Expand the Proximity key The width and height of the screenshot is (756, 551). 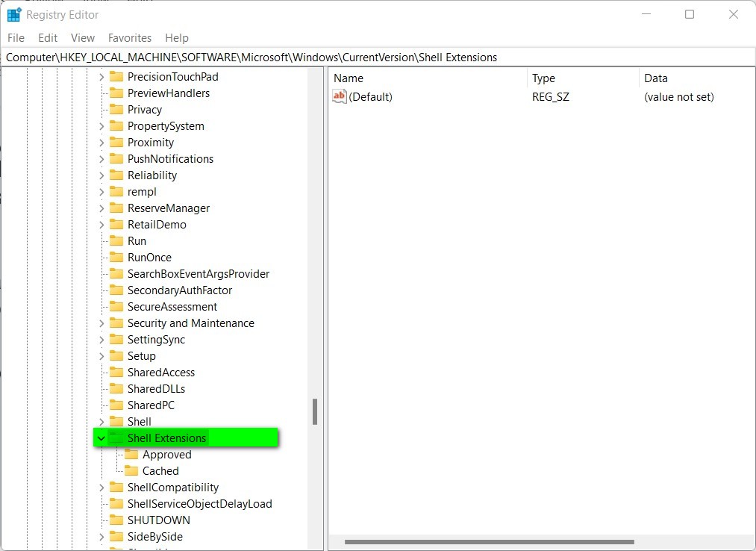(101, 143)
